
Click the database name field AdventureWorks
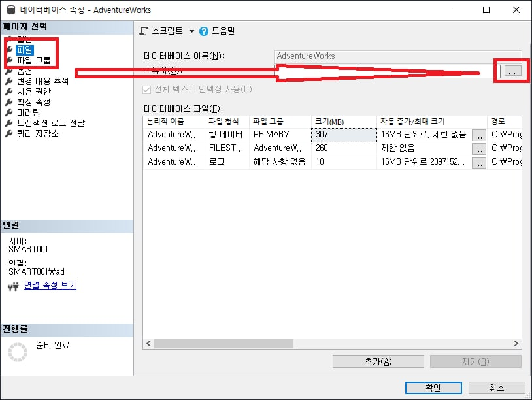398,56
